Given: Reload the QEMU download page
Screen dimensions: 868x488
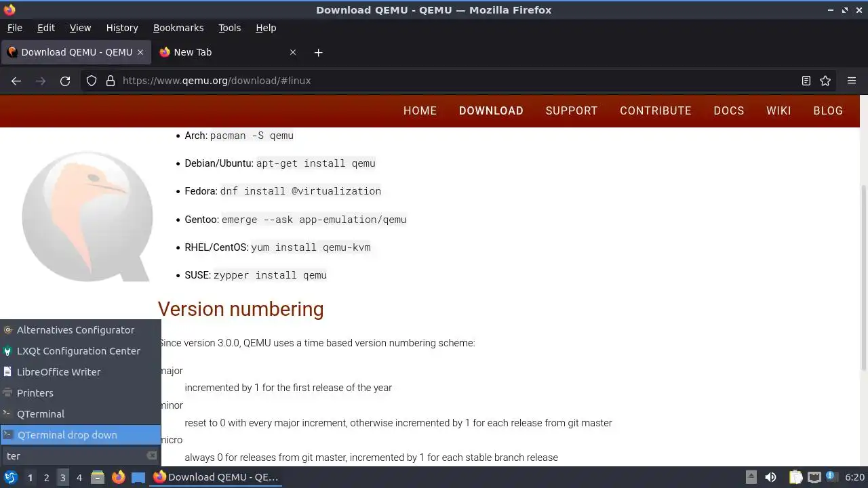Looking at the screenshot, I should 65,81.
